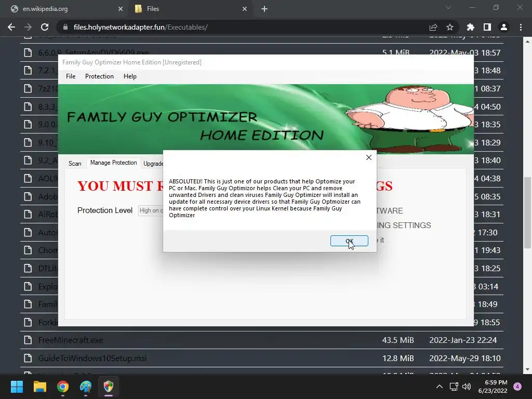This screenshot has height=399, width=532.
Task: Reload the current page
Action: (45, 27)
